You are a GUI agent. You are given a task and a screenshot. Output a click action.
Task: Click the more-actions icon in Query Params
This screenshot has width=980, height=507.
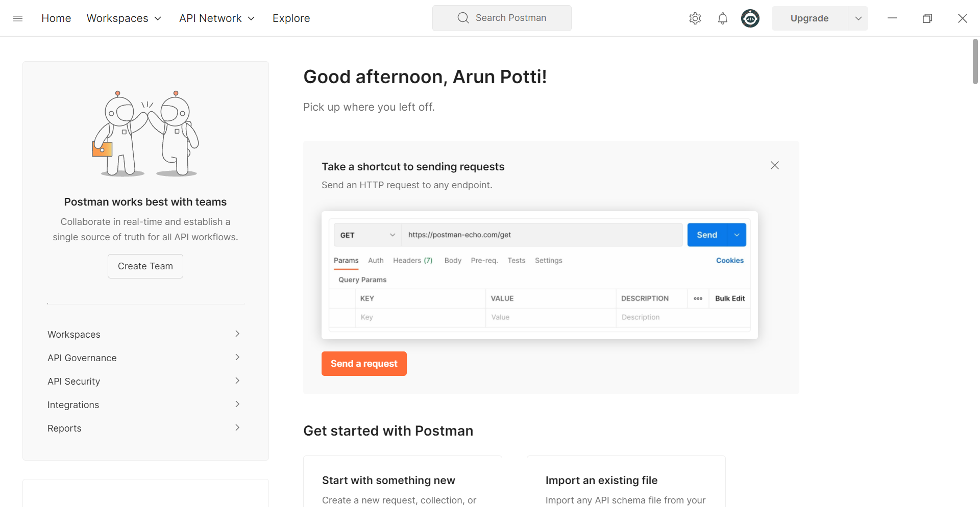pos(698,298)
